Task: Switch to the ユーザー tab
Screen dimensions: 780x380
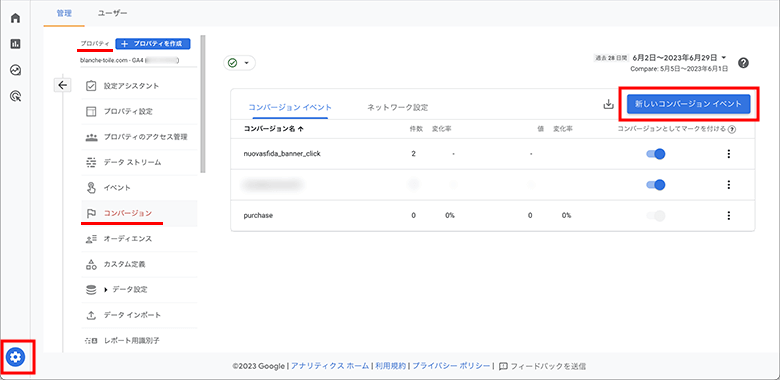Action: pos(112,13)
